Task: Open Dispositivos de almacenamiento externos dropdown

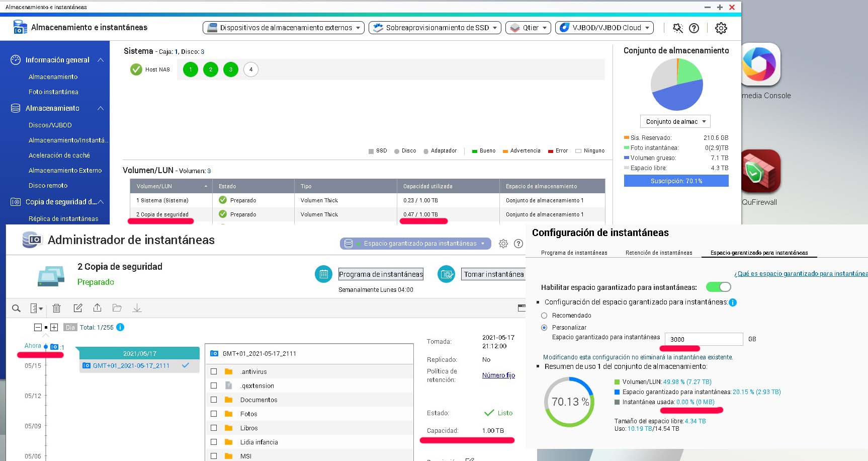Action: coord(284,28)
